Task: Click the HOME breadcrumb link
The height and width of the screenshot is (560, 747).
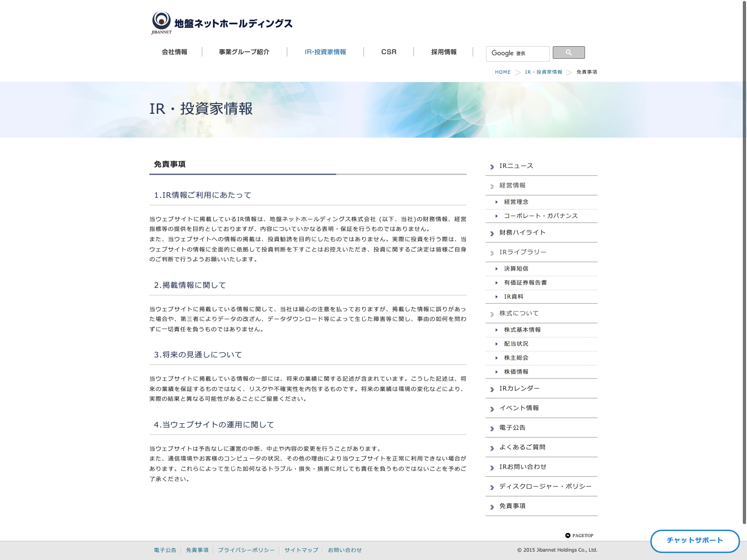Action: [503, 72]
